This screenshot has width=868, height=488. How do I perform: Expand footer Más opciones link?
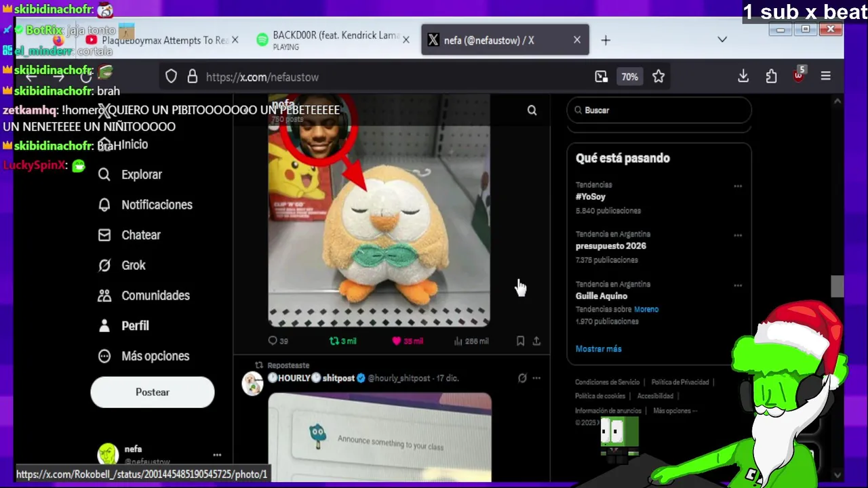point(675,411)
